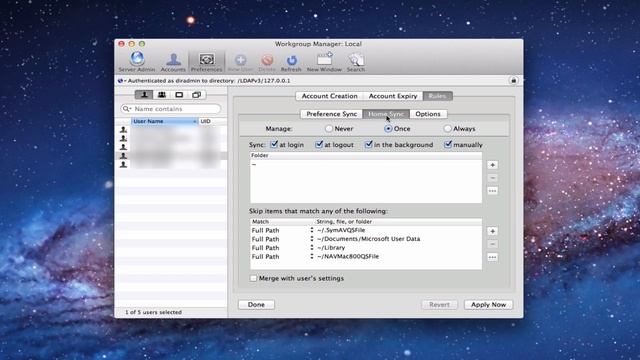The height and width of the screenshot is (360, 640).
Task: Browse folders with the ellipsis button
Action: click(x=492, y=191)
